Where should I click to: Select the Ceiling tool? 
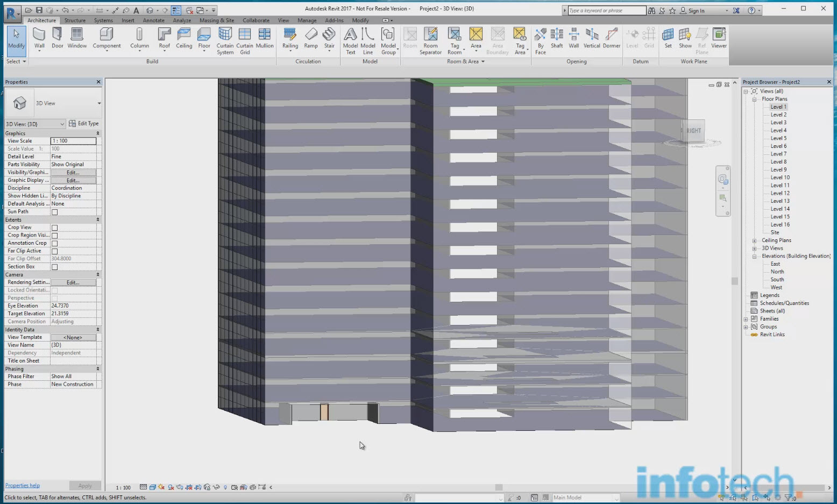pos(184,39)
